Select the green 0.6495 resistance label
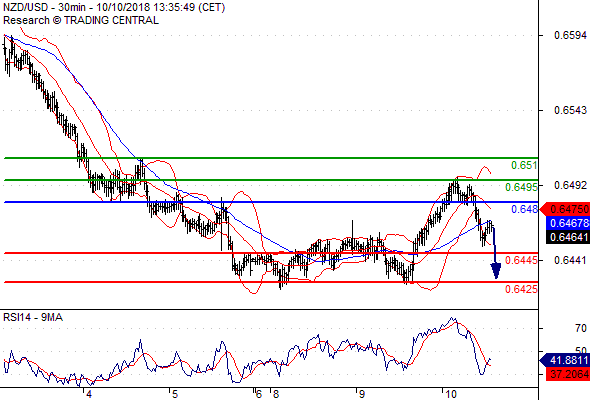 [521, 187]
